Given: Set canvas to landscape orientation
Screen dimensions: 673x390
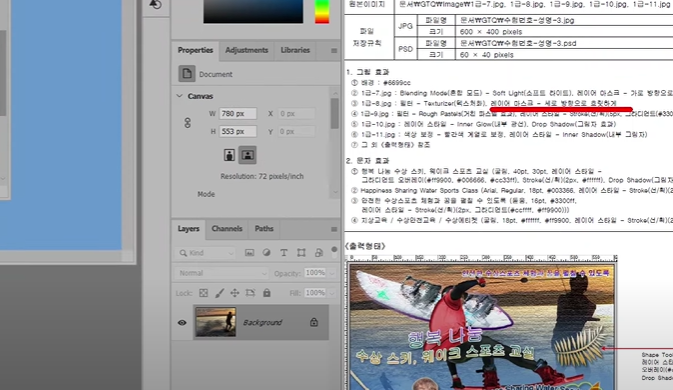Looking at the screenshot, I should point(248,155).
